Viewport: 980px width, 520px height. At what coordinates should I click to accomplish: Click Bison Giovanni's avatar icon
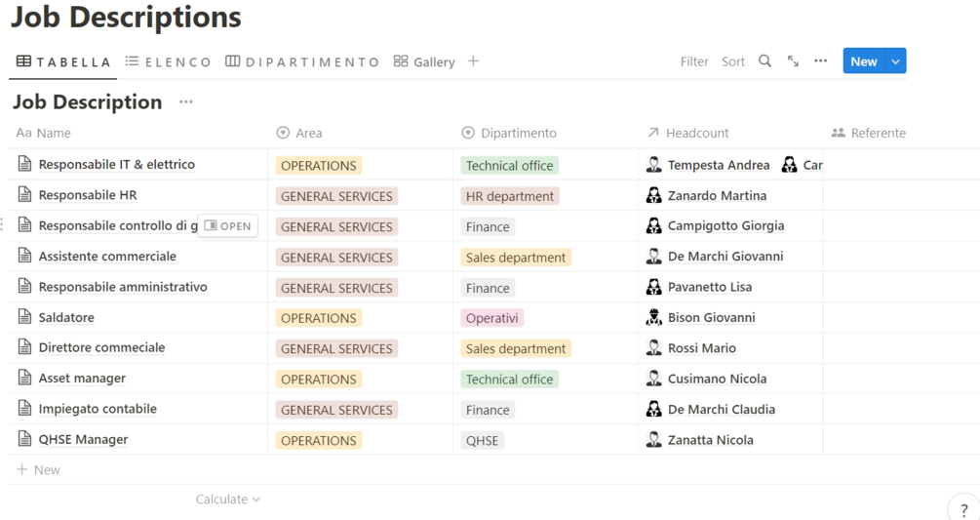pyautogui.click(x=653, y=317)
